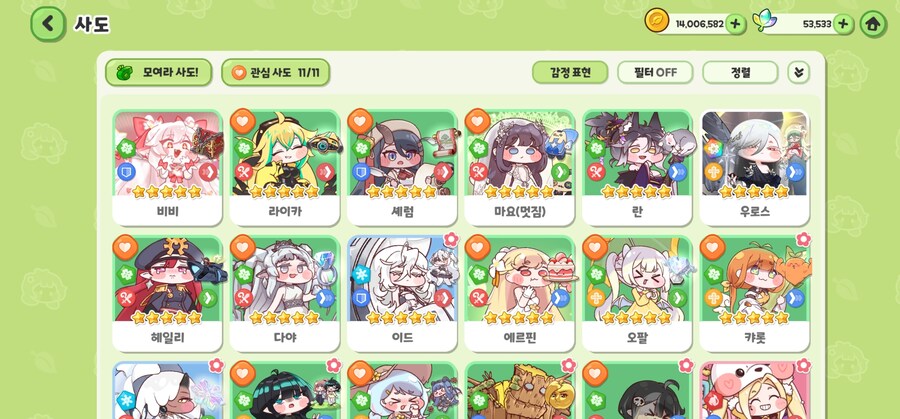Click the 감정 표현 button

coord(570,72)
